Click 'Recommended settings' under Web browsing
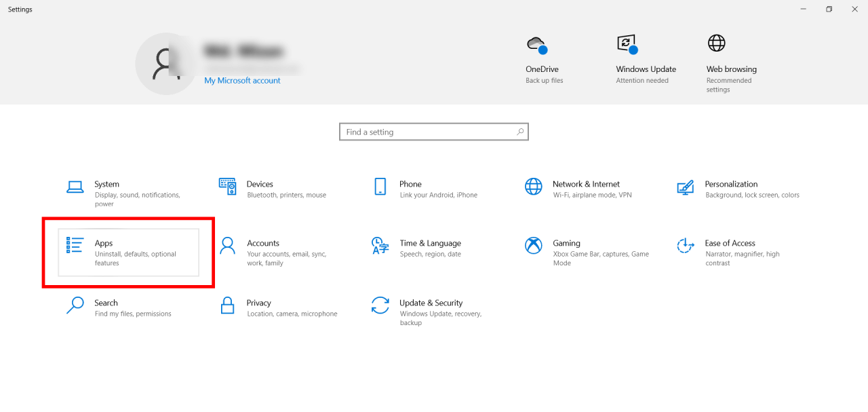The width and height of the screenshot is (868, 412). (x=729, y=85)
